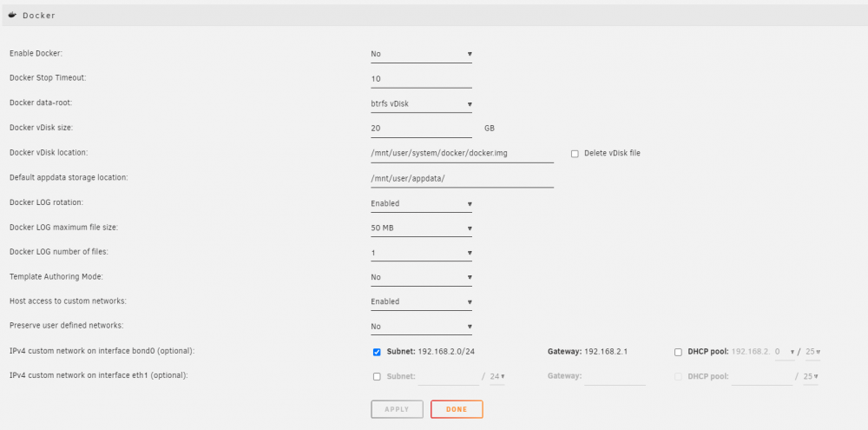Click the Docker Stop Timeout field
Image resolution: width=868 pixels, height=430 pixels.
click(x=421, y=79)
